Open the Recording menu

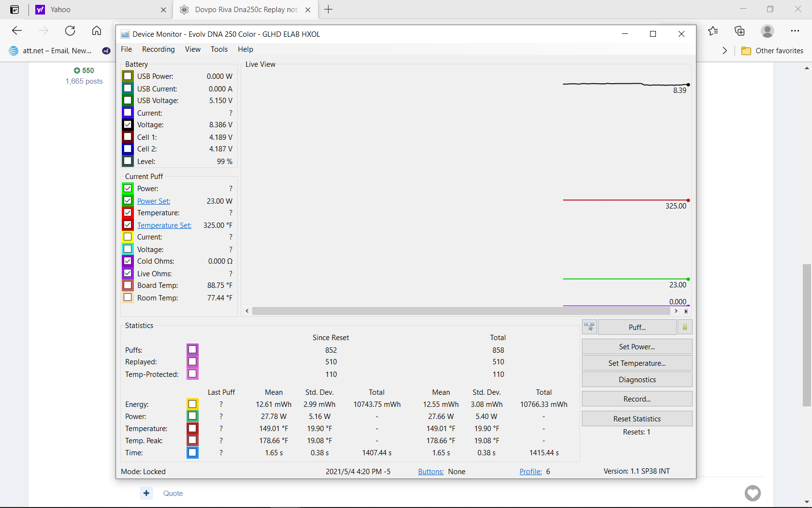pos(158,49)
